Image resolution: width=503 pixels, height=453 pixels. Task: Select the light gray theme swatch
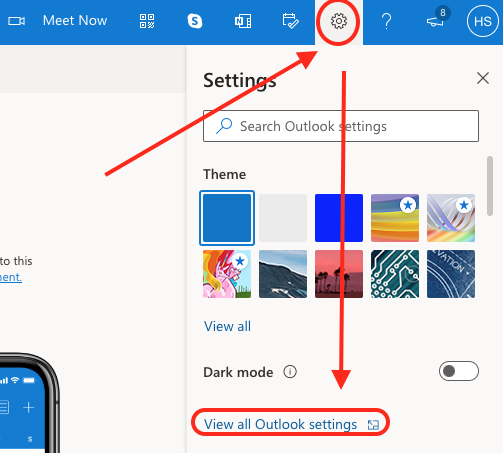pos(283,218)
